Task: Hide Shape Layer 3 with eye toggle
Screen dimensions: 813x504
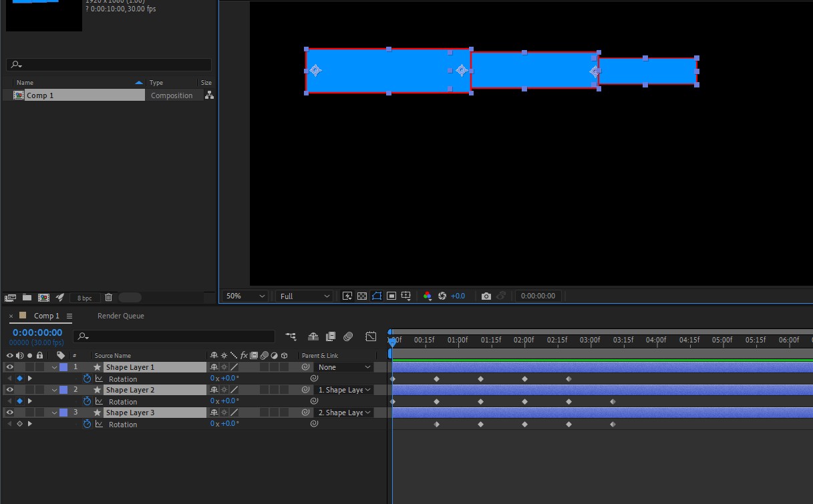Action: [9, 413]
